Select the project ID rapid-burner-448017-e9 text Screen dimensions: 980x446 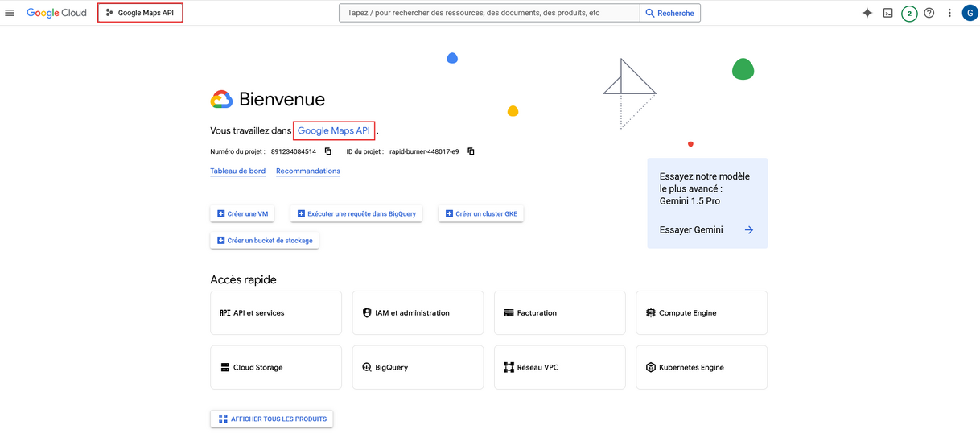(424, 151)
